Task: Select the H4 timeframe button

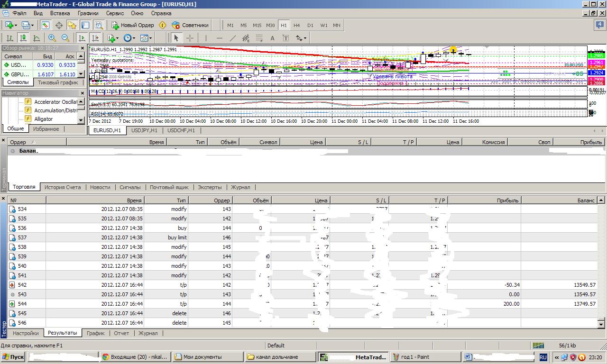Action: (297, 25)
